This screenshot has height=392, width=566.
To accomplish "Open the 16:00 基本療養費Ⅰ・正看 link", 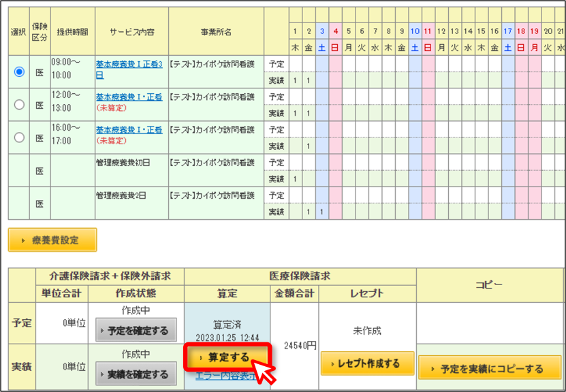I will pyautogui.click(x=129, y=130).
